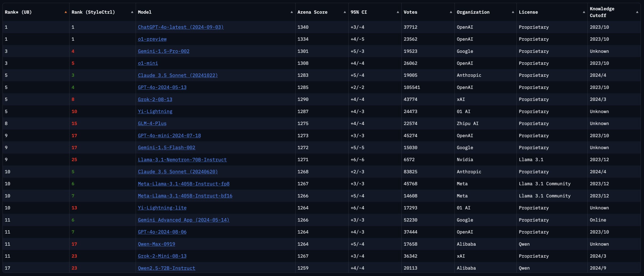
Task: Click the Organization header label
Action: point(473,12)
